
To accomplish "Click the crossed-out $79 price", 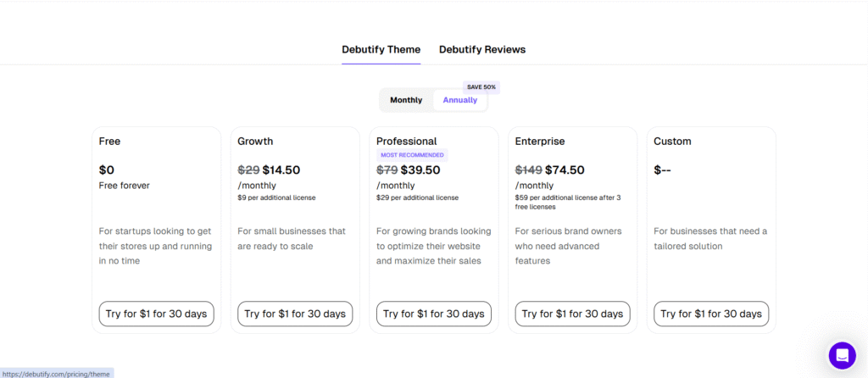I will (387, 170).
